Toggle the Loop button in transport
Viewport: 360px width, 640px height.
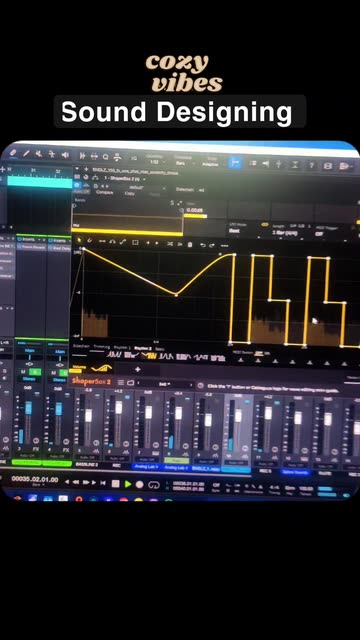(153, 485)
